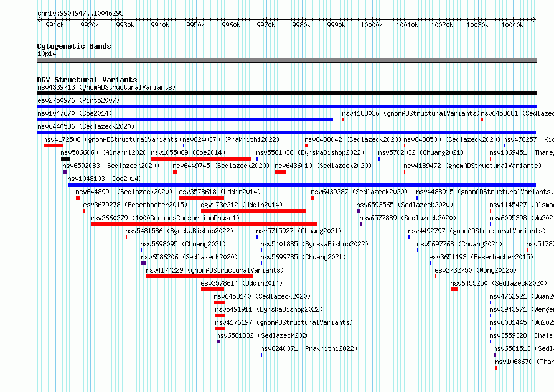Click the nsv6581832 purple variant marker
Screen dimensions: 554x392
[218, 342]
